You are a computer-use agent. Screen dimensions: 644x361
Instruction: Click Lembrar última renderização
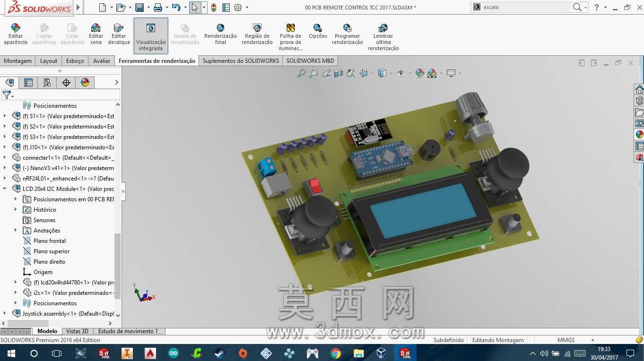coord(383,37)
